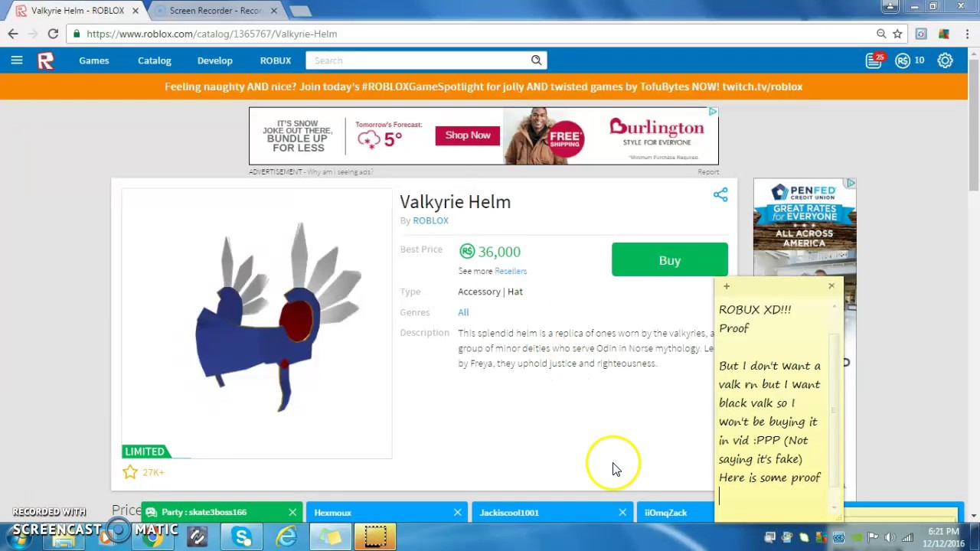The image size is (980, 551).
Task: Click the circular extension icon in Chrome toolbar
Action: (x=921, y=34)
